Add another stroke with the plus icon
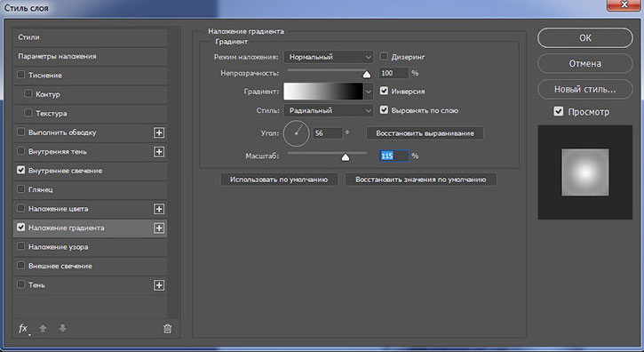644x352 pixels. pyautogui.click(x=159, y=132)
